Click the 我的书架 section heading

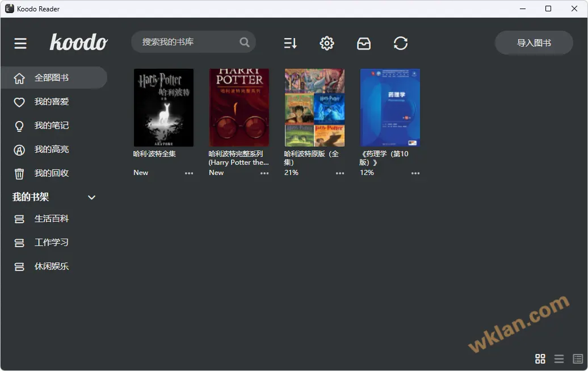coord(31,197)
